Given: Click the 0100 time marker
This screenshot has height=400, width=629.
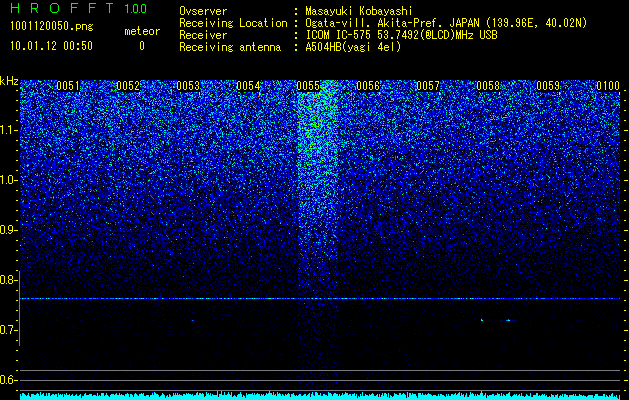Looking at the screenshot, I should [x=608, y=86].
